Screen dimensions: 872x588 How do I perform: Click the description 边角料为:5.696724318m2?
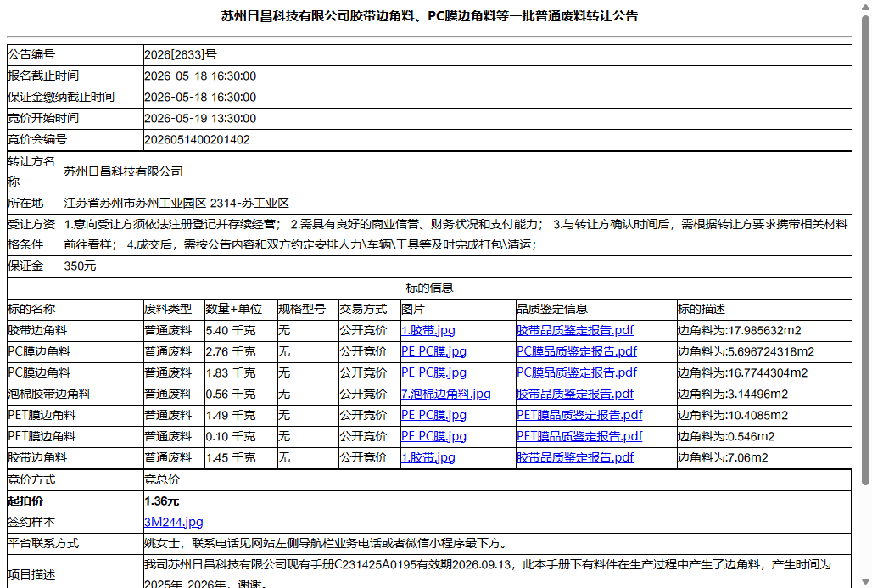(x=746, y=351)
